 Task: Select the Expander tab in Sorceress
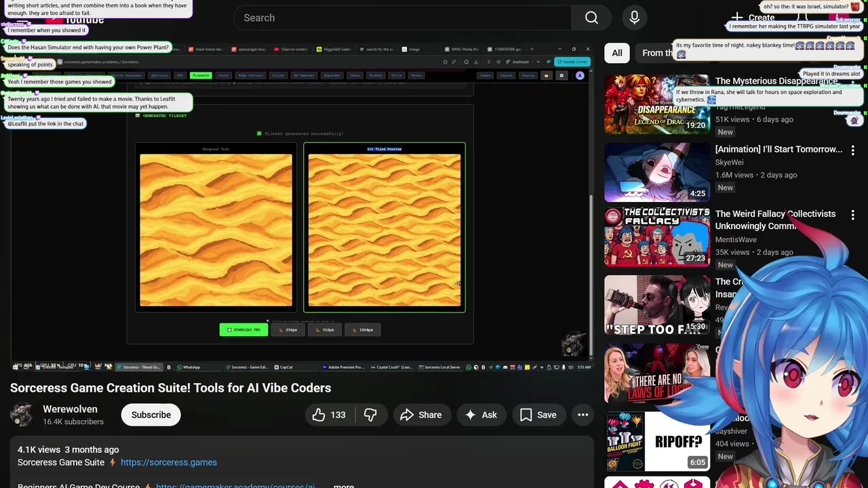coord(332,75)
